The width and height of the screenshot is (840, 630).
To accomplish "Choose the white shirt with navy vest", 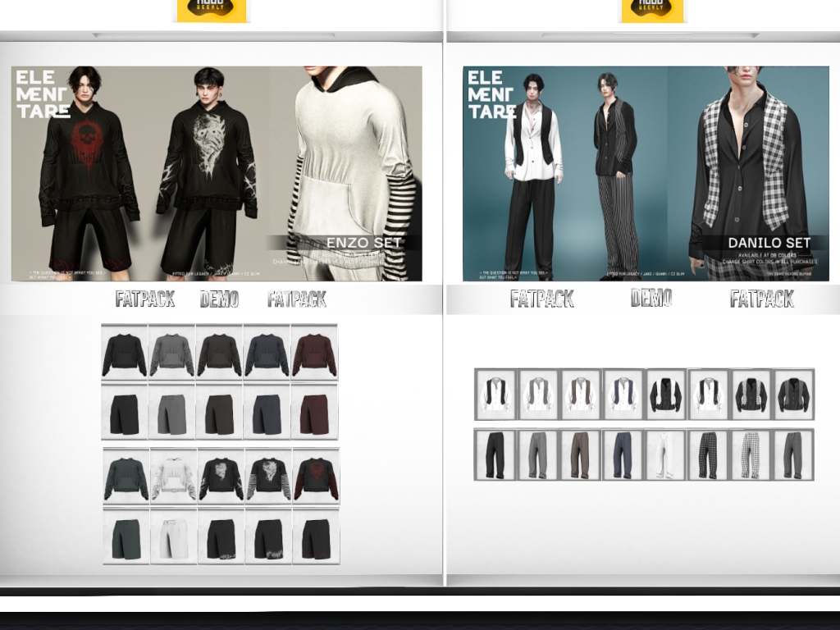I will pos(623,395).
